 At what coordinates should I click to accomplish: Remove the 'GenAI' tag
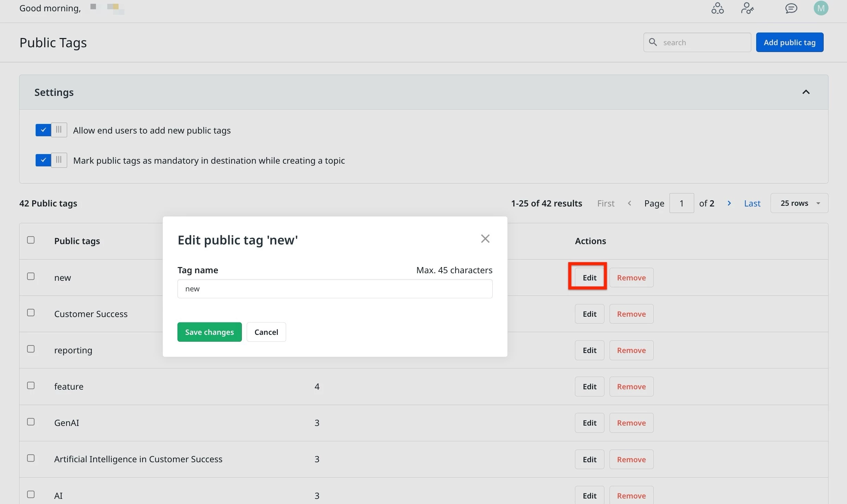[x=631, y=423]
